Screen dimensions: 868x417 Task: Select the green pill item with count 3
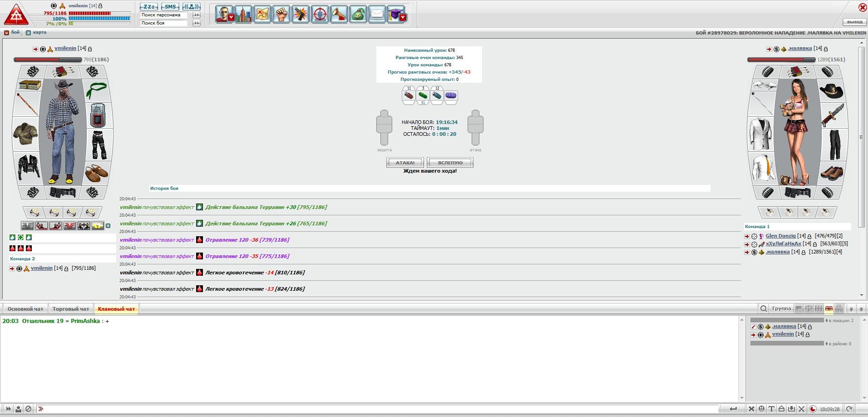pyautogui.click(x=423, y=95)
